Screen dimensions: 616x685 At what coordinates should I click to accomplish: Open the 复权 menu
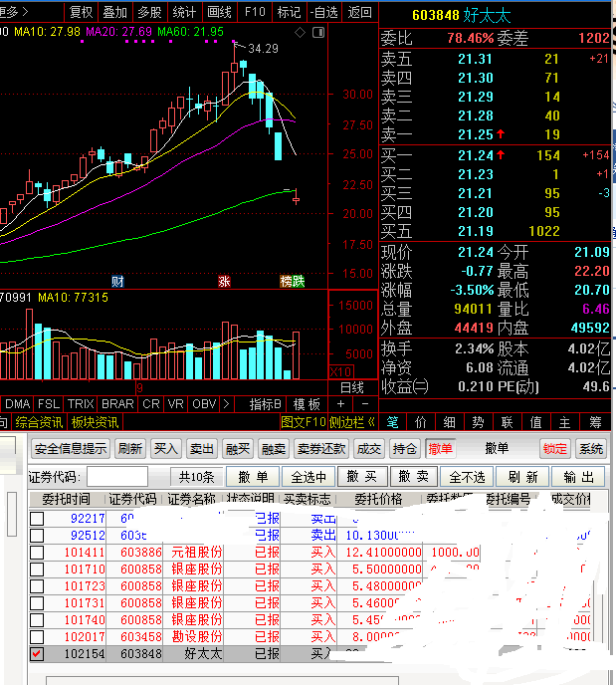click(81, 12)
